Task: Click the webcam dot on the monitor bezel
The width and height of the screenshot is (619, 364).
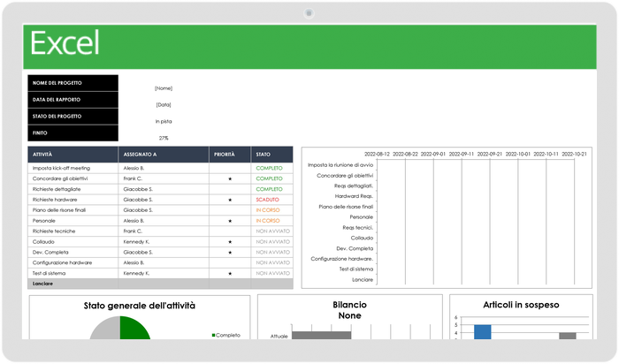Action: pos(309,12)
